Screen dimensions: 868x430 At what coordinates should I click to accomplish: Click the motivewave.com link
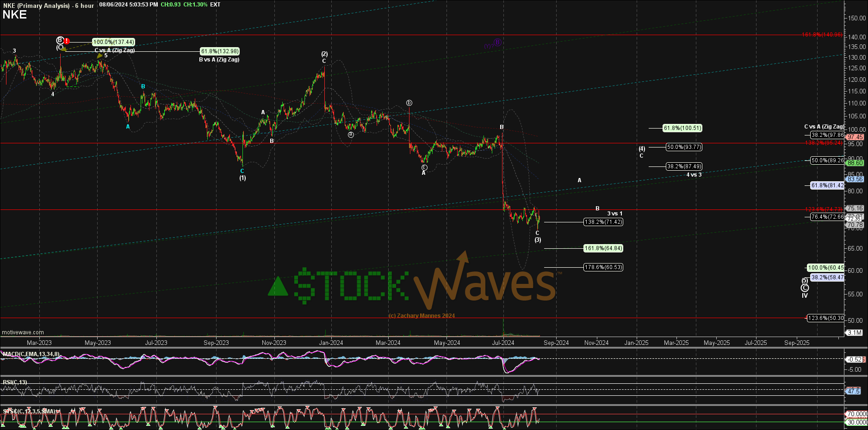pyautogui.click(x=23, y=332)
